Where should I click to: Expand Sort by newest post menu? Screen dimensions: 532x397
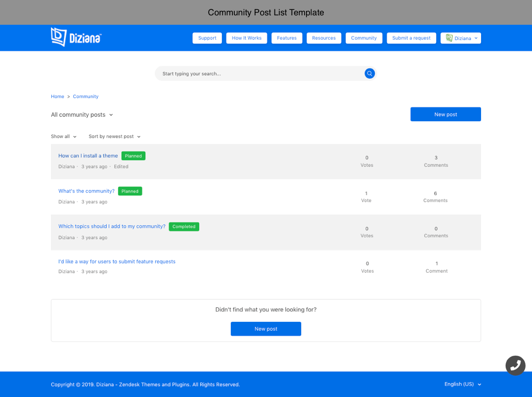tap(115, 137)
